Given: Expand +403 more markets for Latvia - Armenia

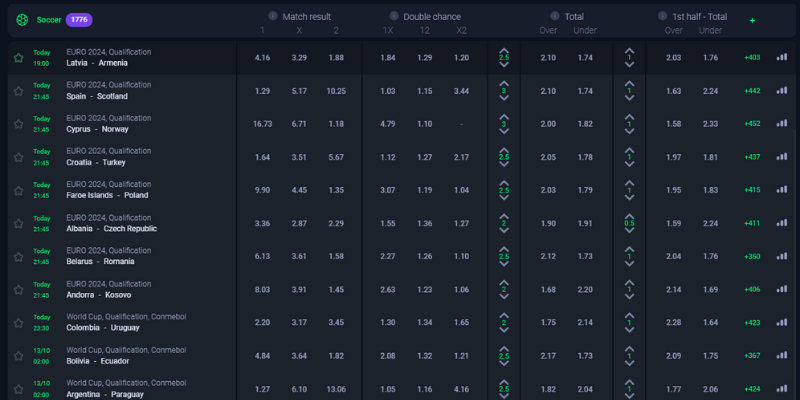Looking at the screenshot, I should [x=752, y=57].
